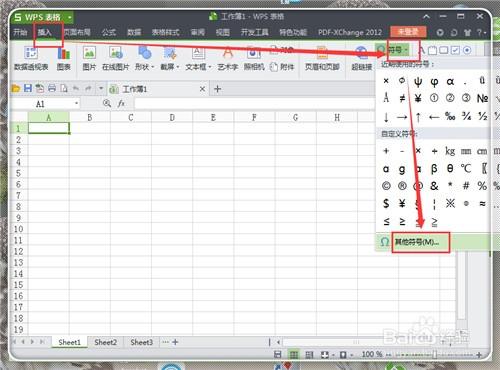Insert the & ampersand symbol
500x370 pixels.
click(x=434, y=186)
